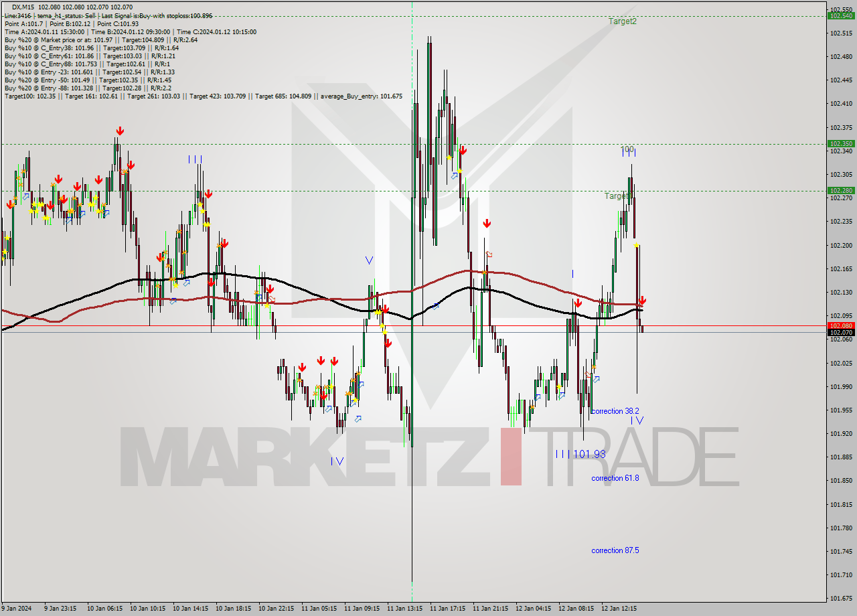Viewport: 857px width, 616px height.
Task: Click the '11 Jan 09:15' time label
Action: click(x=362, y=609)
